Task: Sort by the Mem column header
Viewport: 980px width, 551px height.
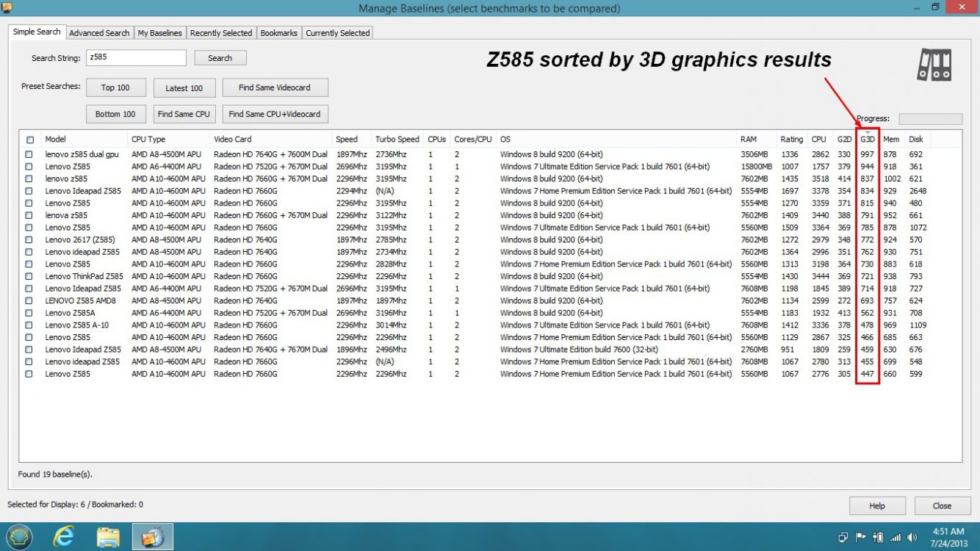Action: point(893,140)
